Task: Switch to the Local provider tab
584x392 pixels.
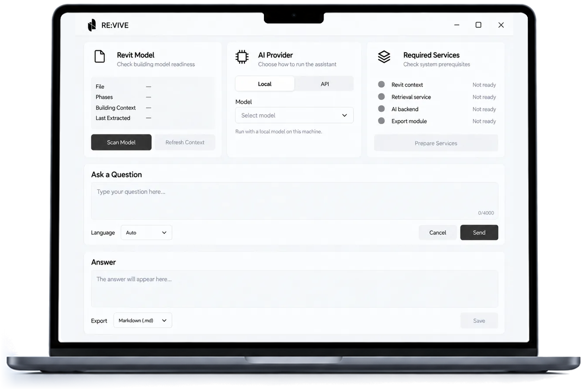Action: [265, 84]
